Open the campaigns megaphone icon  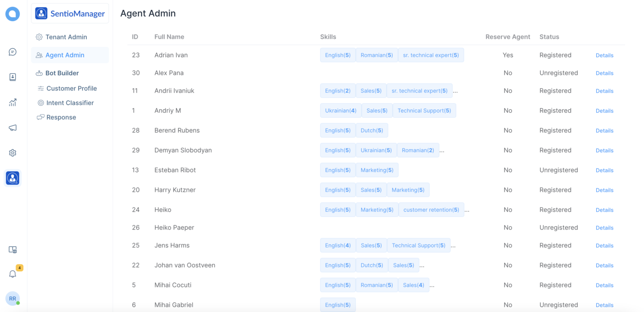pyautogui.click(x=13, y=128)
